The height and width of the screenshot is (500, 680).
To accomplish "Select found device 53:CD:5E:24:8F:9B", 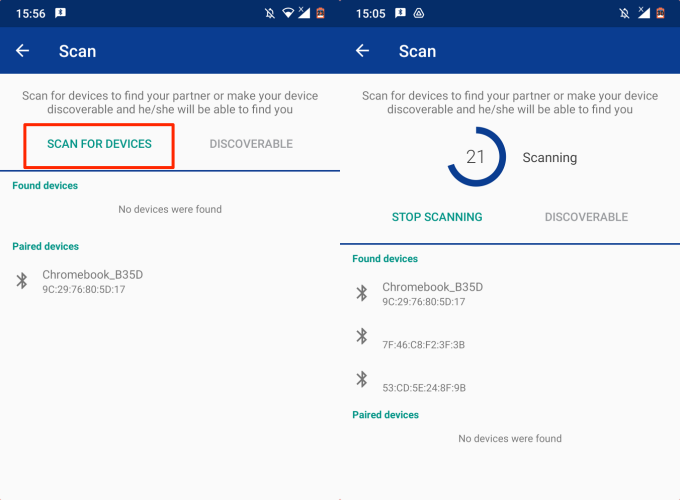I will coord(510,380).
